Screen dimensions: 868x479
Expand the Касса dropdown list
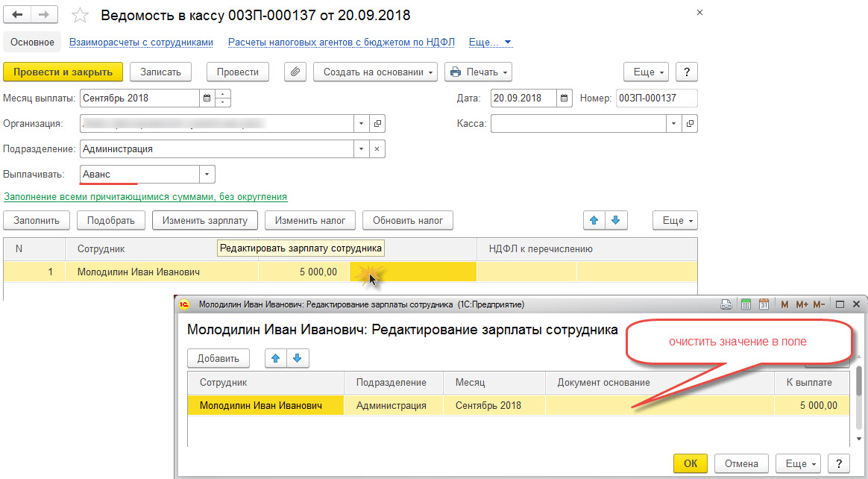(x=673, y=124)
